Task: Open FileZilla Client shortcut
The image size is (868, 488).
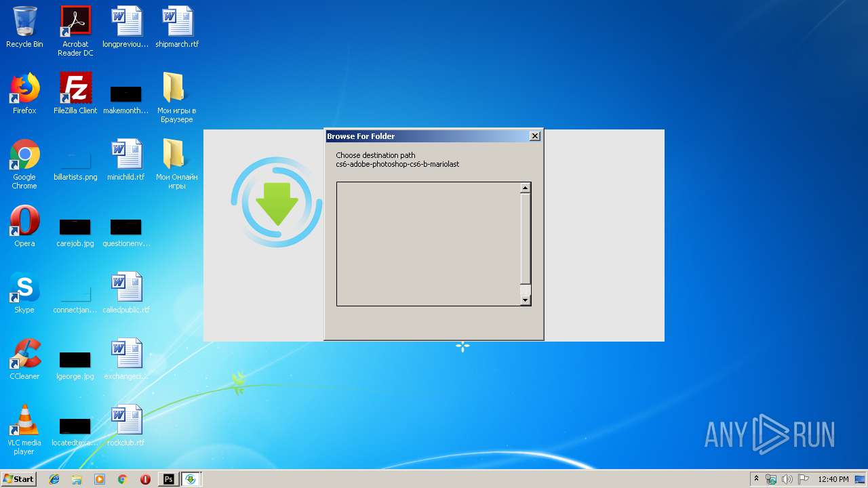Action: [75, 94]
